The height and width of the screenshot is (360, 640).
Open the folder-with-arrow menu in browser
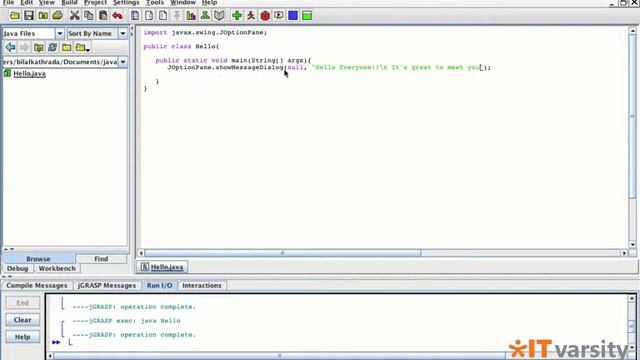[x=82, y=48]
